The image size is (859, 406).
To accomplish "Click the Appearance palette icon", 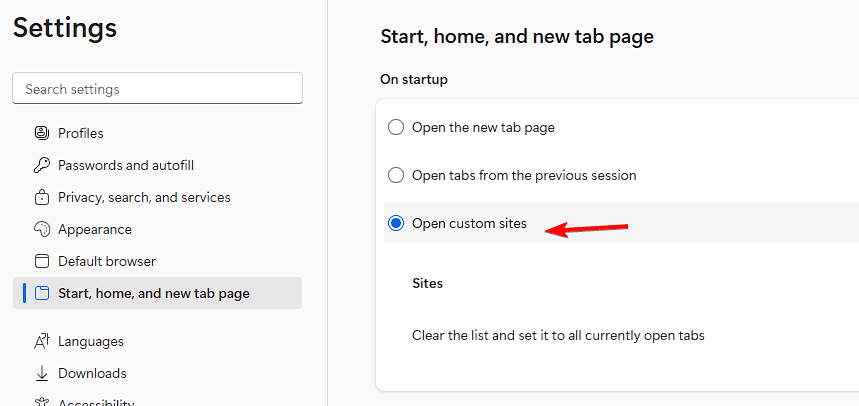I will (x=41, y=229).
